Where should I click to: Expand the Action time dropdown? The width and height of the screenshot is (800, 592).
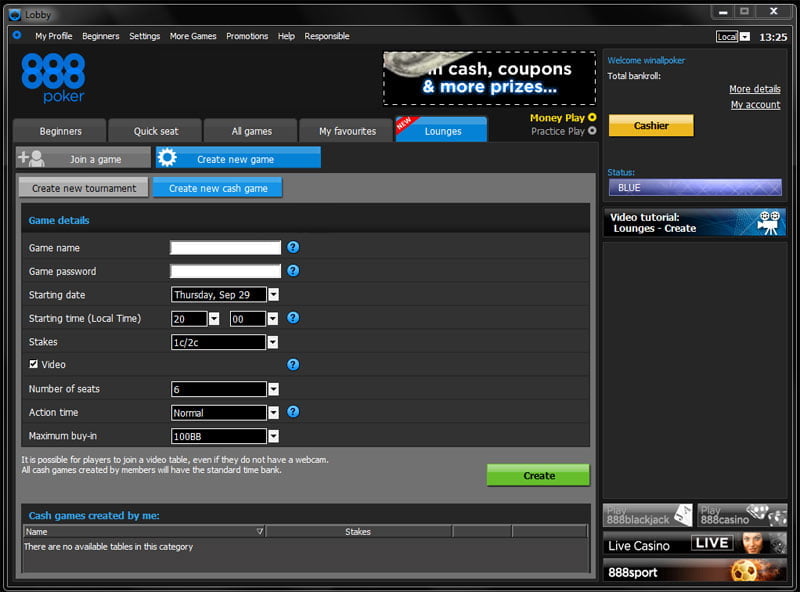click(274, 412)
